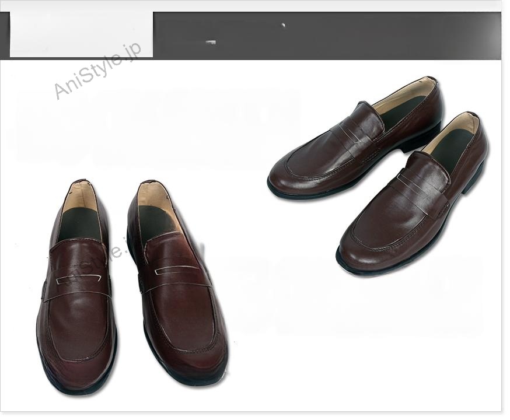The image size is (510, 420).
Task: Click the small white dash in dark banner
Action: click(x=211, y=42)
